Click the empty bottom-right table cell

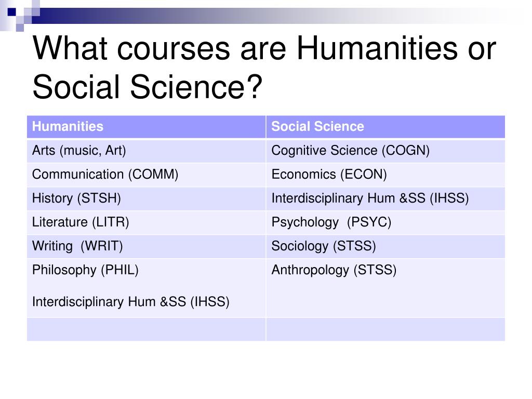(385, 329)
